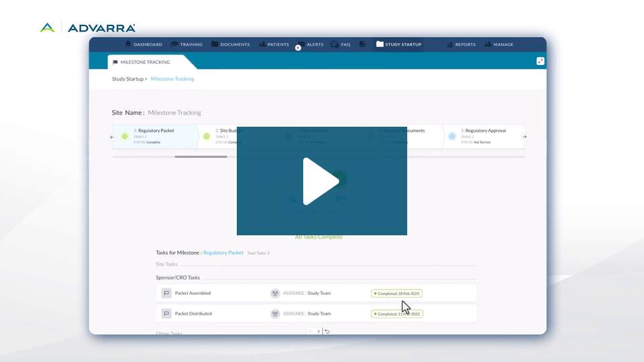
Task: Click the assignee icon for Packet Distributed
Action: (x=275, y=314)
